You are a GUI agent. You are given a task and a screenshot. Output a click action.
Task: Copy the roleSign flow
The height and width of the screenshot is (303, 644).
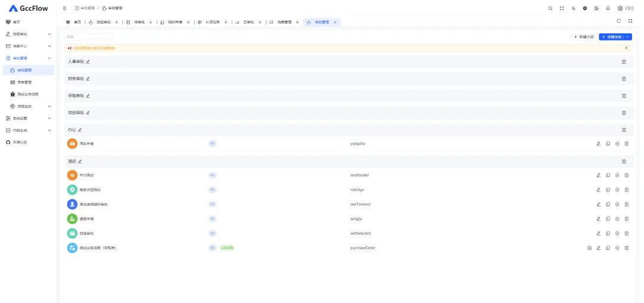tap(608, 190)
